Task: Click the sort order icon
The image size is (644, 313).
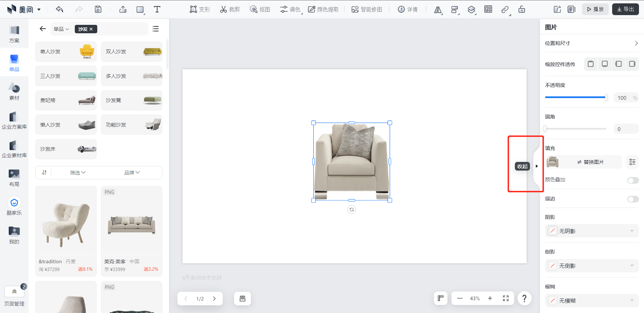Action: pyautogui.click(x=44, y=173)
